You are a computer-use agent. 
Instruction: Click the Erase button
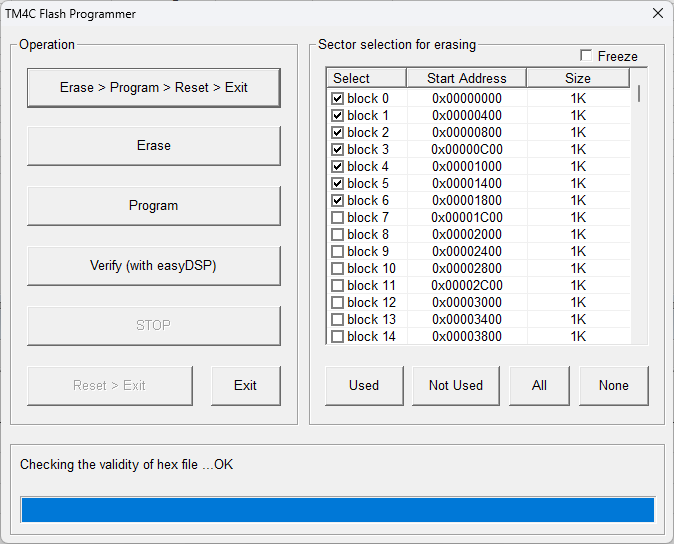tap(154, 146)
